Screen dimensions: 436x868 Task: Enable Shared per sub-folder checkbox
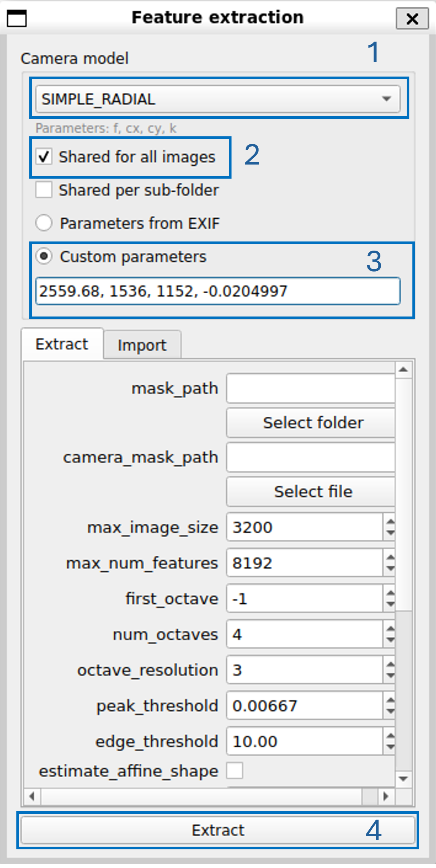pos(44,190)
